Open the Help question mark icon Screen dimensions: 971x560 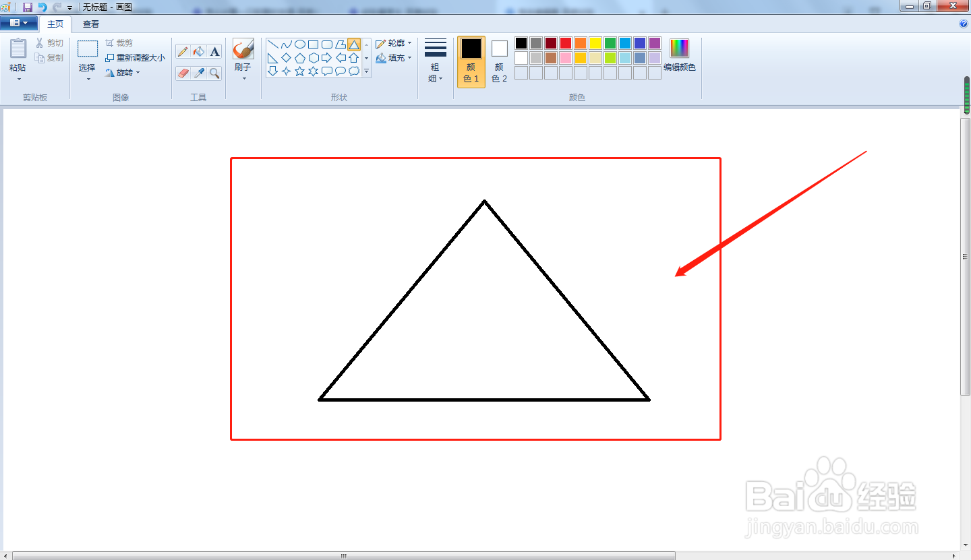click(964, 24)
